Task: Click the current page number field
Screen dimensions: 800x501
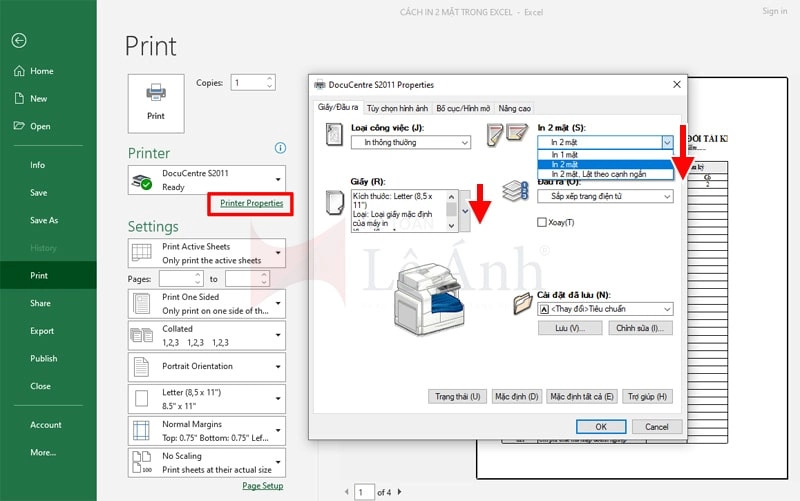Action: tap(364, 492)
